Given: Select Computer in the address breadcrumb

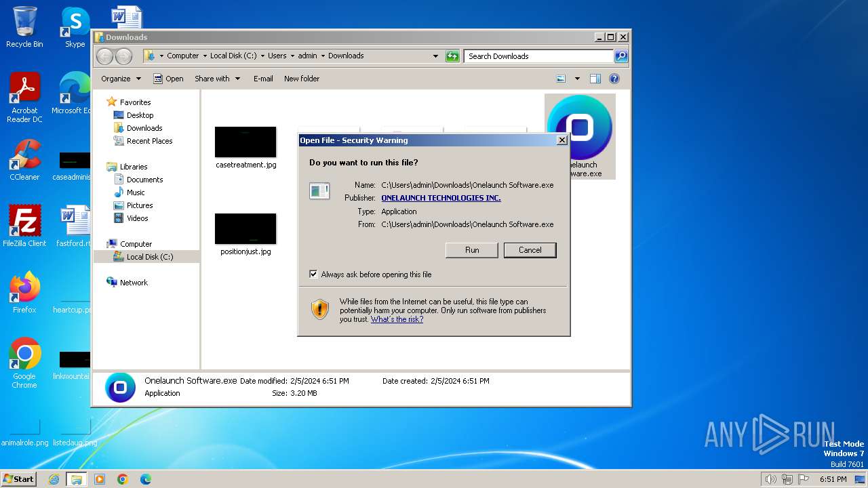Looking at the screenshot, I should tap(183, 56).
